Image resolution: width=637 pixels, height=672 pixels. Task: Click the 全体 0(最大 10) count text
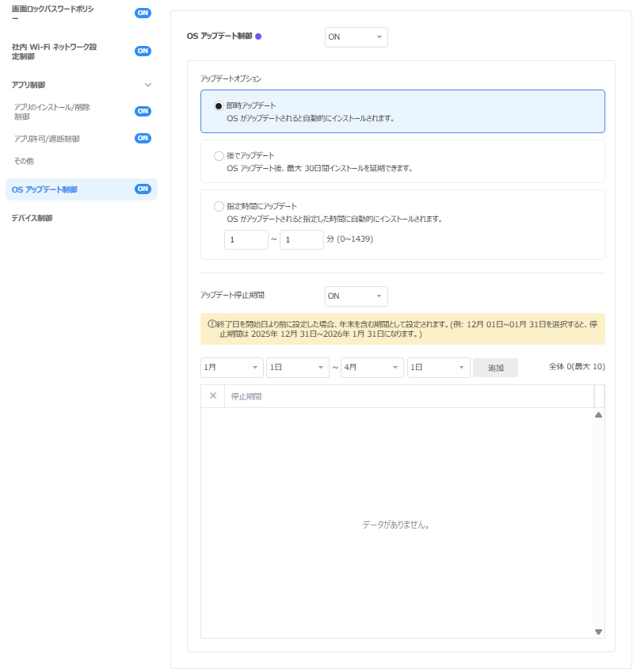pos(577,366)
